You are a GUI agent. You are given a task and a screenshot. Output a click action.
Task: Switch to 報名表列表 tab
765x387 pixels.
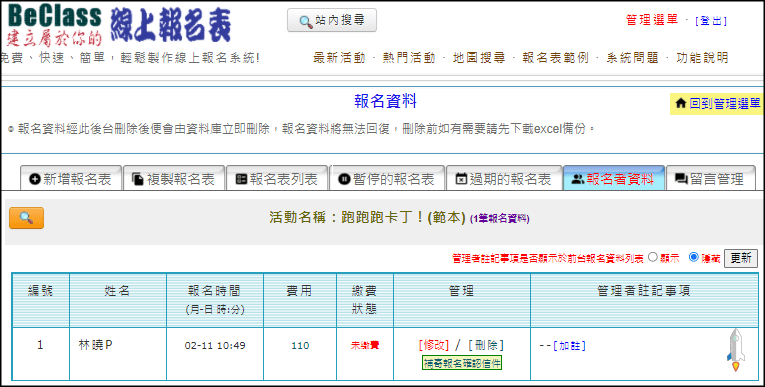pyautogui.click(x=277, y=179)
